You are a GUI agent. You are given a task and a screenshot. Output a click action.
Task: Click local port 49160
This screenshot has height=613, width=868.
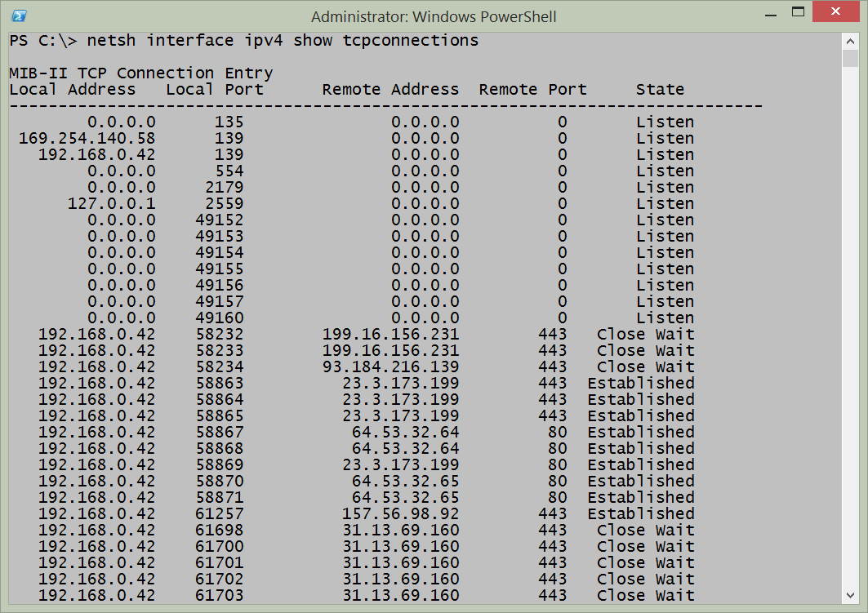point(219,318)
